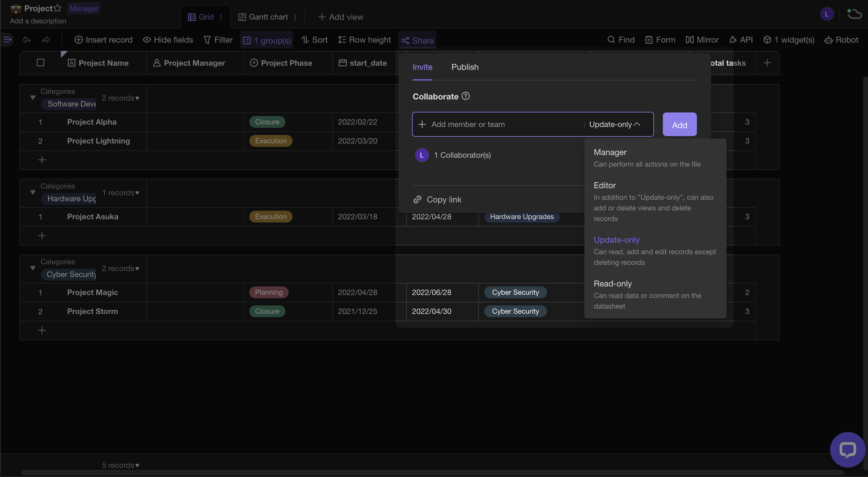The width and height of the screenshot is (868, 477).
Task: Click the Hardware Upgrades category tag cell
Action: (522, 217)
